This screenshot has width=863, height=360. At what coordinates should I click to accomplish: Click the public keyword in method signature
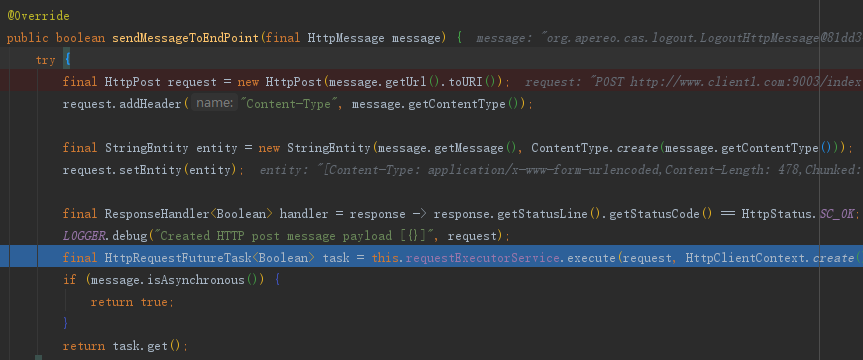pos(28,38)
